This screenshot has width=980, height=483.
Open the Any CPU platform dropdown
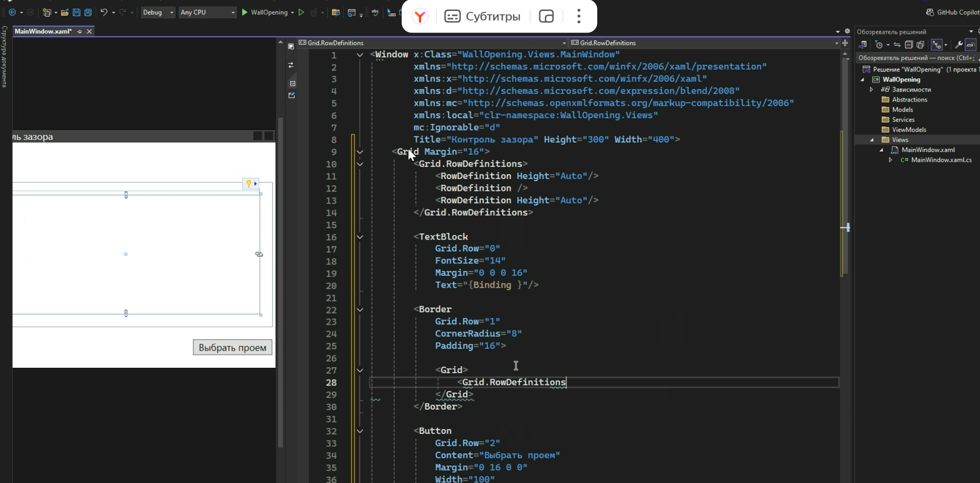(207, 12)
